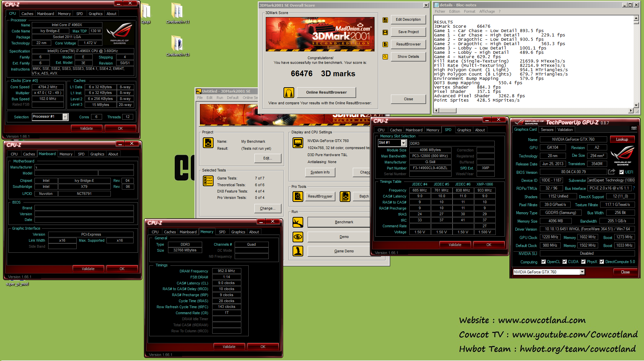644x361 pixels.
Task: Click the Batch run icon in Pro Tools
Action: [345, 197]
